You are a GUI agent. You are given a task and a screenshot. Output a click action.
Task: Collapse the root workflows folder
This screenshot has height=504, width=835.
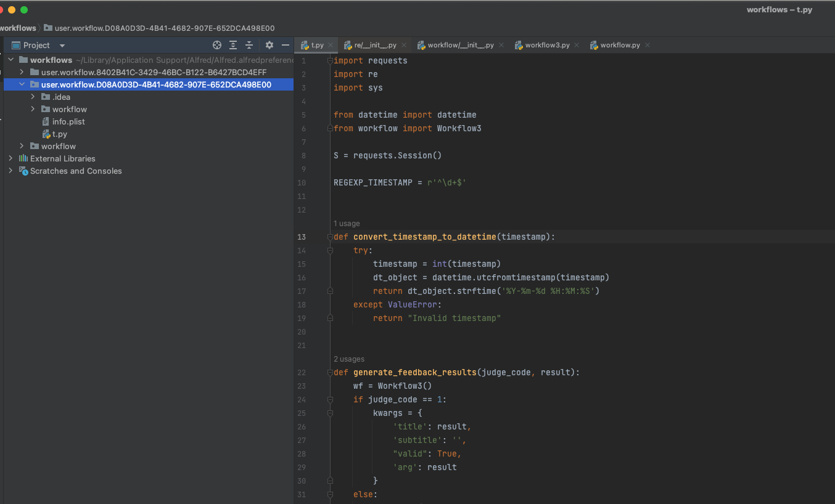(10, 60)
